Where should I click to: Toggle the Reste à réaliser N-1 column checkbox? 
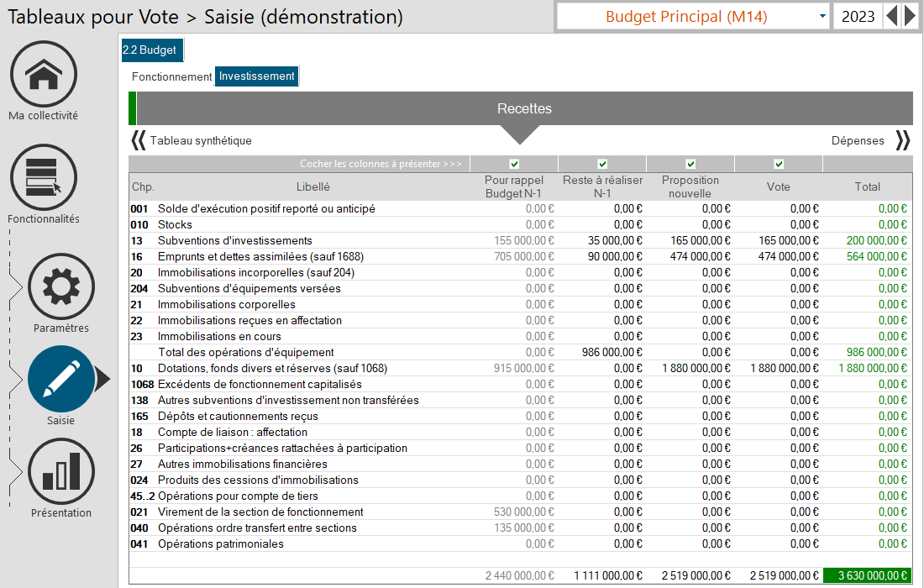602,164
